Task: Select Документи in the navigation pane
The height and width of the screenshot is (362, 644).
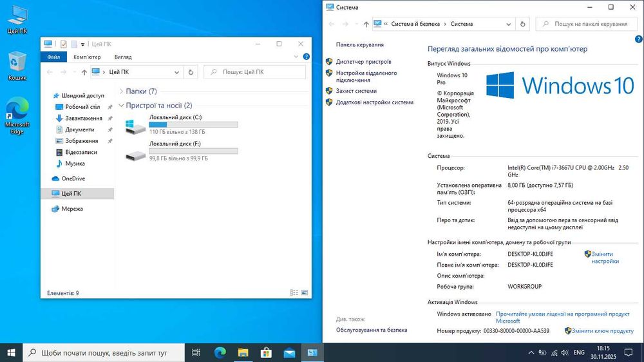Action: (x=79, y=129)
